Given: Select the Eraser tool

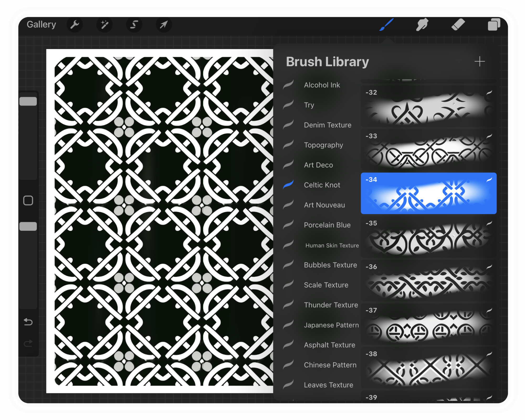Looking at the screenshot, I should click(458, 24).
